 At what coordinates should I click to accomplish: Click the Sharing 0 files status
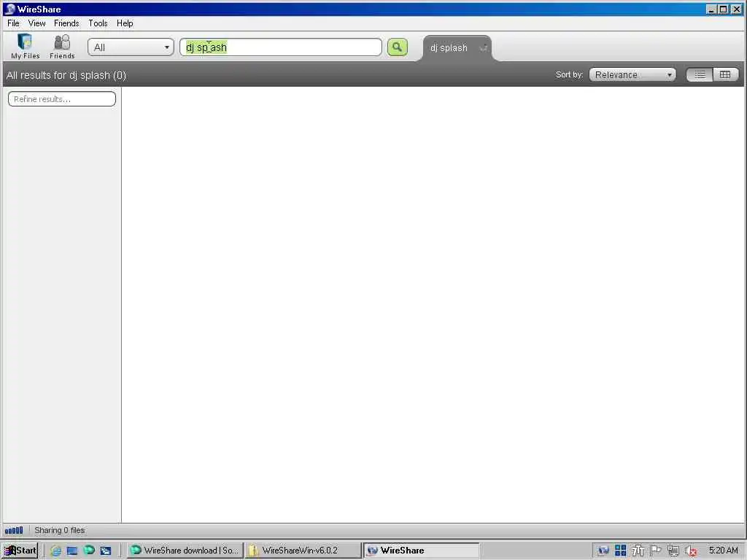[60, 530]
